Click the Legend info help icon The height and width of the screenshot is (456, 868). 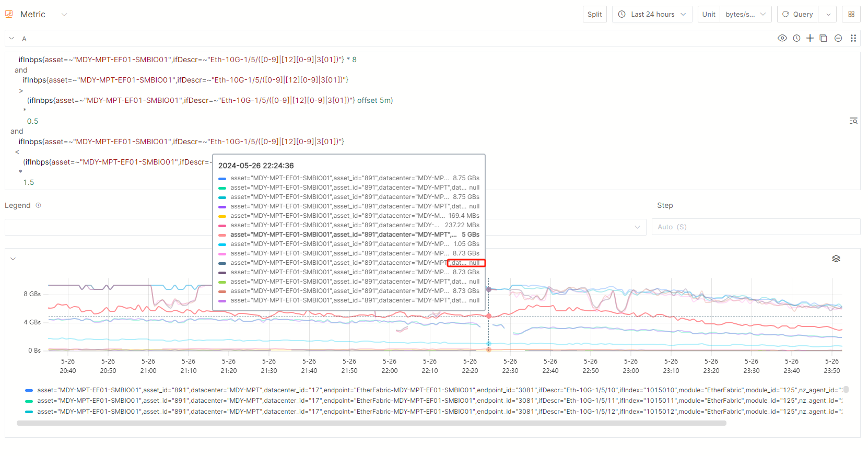pos(38,205)
